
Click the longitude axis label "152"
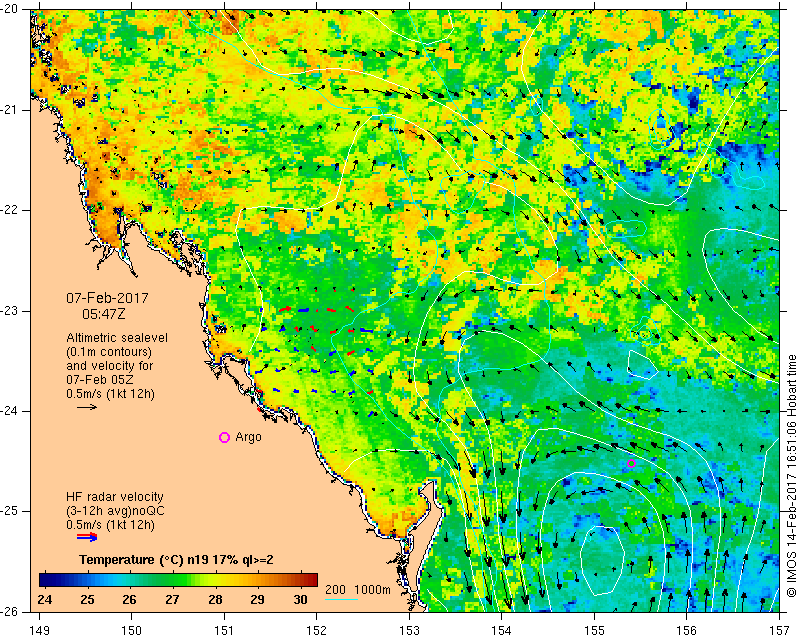tap(317, 632)
